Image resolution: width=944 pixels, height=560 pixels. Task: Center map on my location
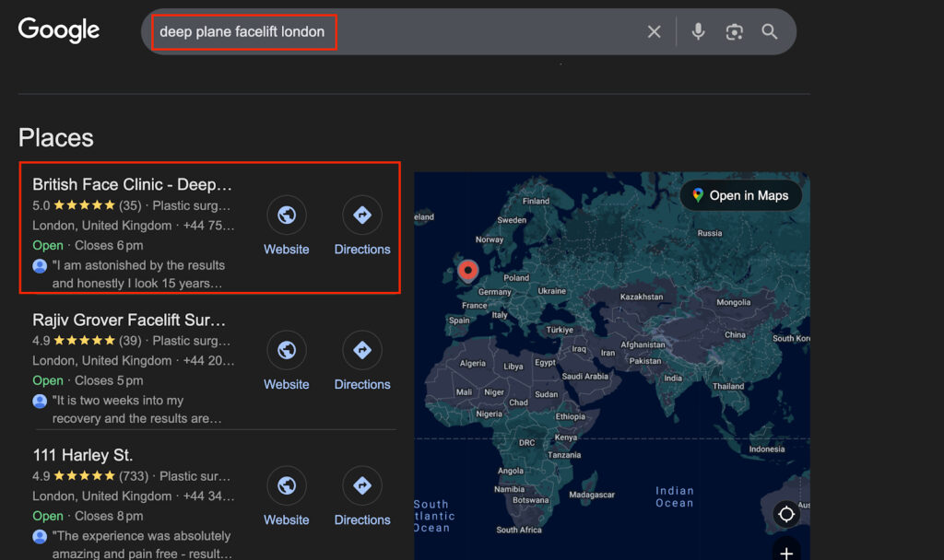(x=786, y=514)
